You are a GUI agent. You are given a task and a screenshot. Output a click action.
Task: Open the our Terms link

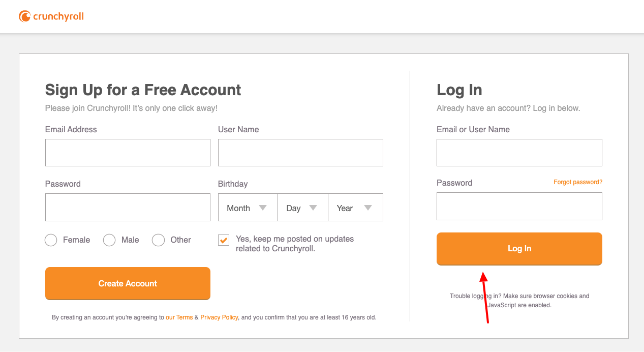tap(179, 317)
